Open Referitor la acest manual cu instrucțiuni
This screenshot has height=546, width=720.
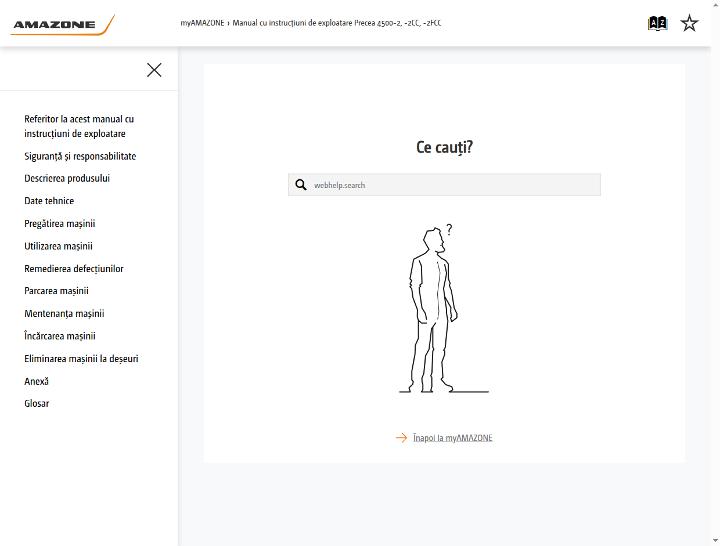click(x=79, y=126)
